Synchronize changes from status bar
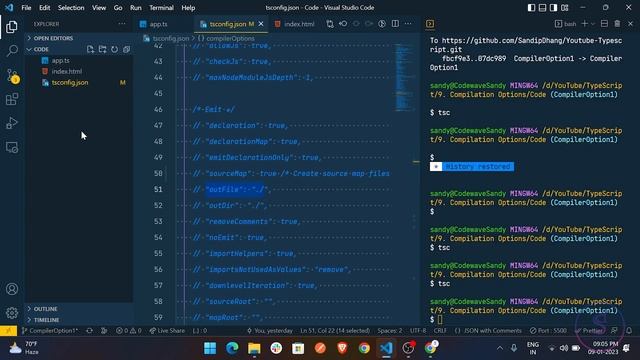 pyautogui.click(x=89, y=331)
